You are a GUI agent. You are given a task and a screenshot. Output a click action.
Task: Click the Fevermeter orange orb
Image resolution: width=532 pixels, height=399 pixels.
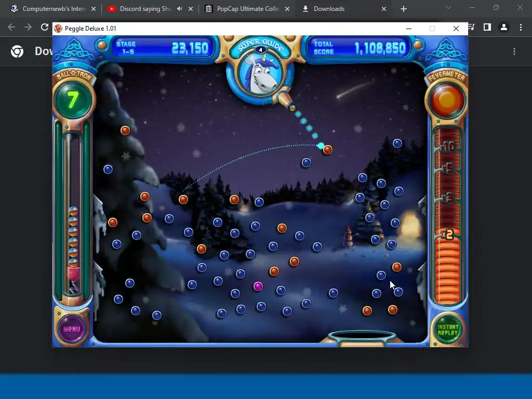click(x=447, y=100)
